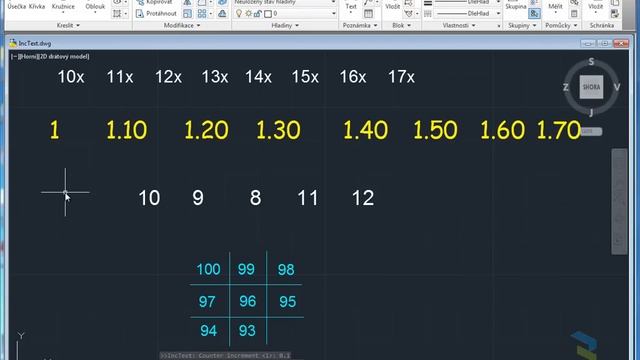Click the attribute icon in Blok panel

[408, 13]
